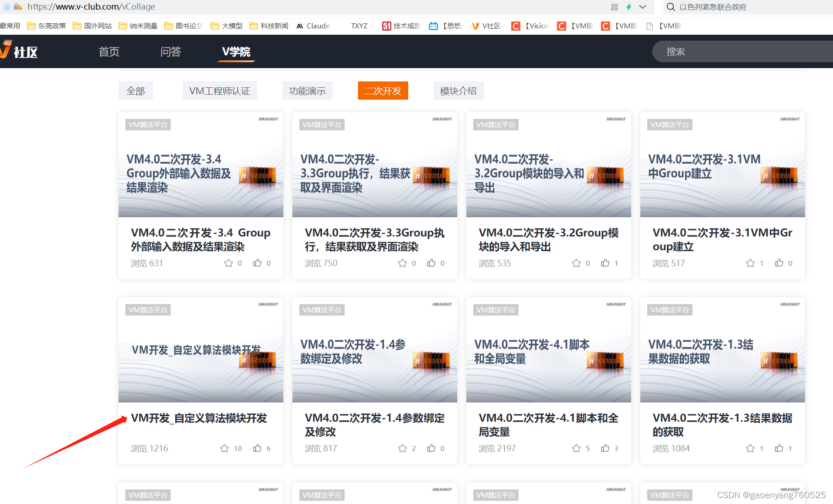This screenshot has height=504, width=833.
Task: Open the 3.4 Group外部输入数据 thumbnail
Action: [x=201, y=165]
